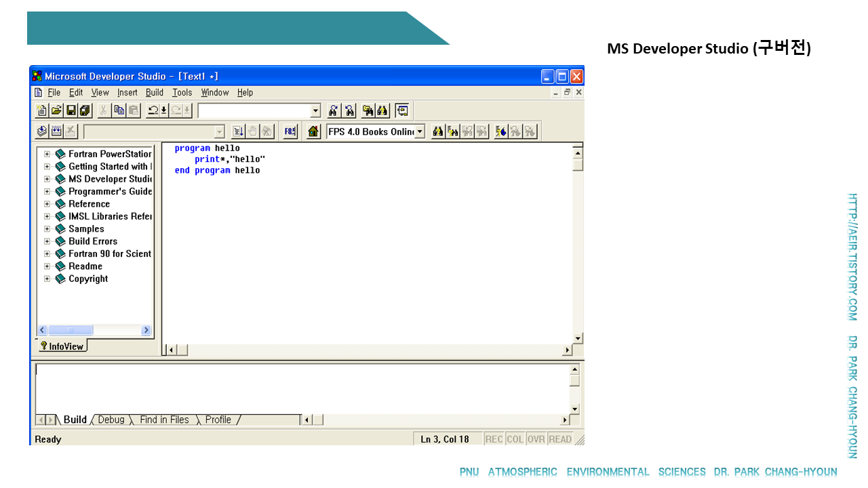Select the MS Developer Studio book
Viewport: 868px width, 488px height.
tap(111, 179)
